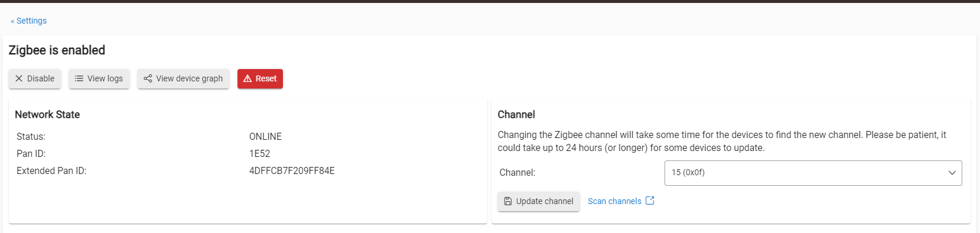The image size is (980, 233).
Task: Expand channel list using the chevron arrow
Action: tap(952, 173)
